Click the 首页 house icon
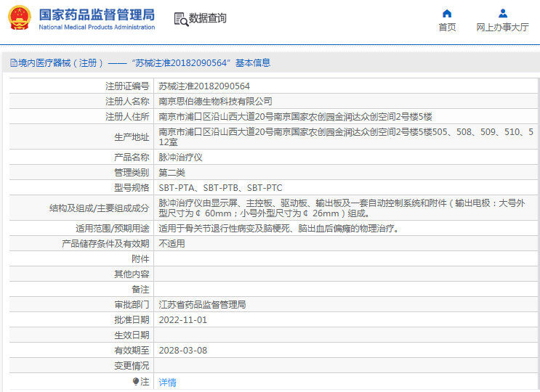Screen dimensions: 540x392 pos(447,13)
